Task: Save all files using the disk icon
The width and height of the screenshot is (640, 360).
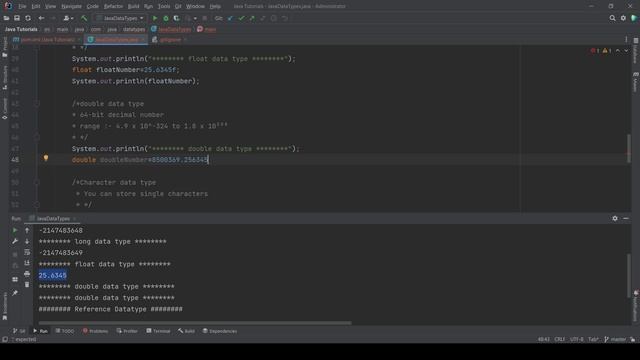Action: [x=17, y=18]
